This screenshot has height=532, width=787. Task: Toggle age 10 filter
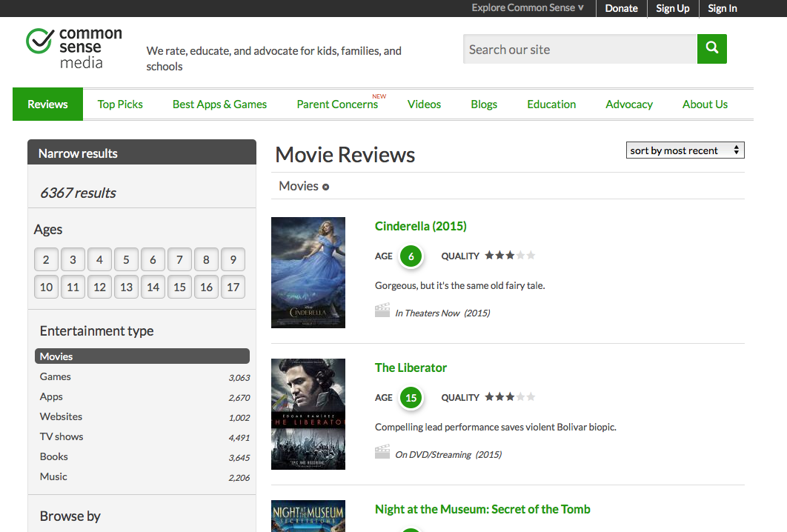pos(46,287)
